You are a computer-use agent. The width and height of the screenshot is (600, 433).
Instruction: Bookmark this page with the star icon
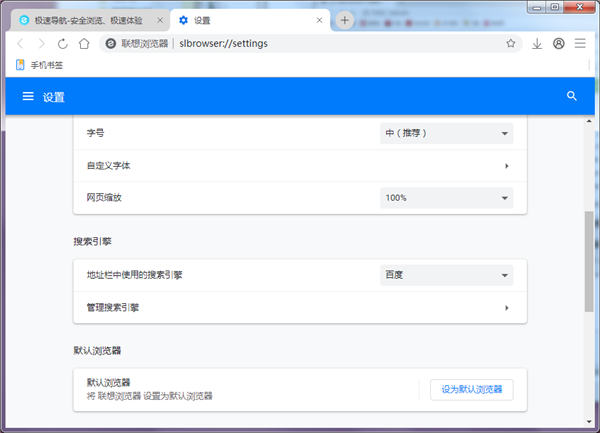tap(510, 44)
